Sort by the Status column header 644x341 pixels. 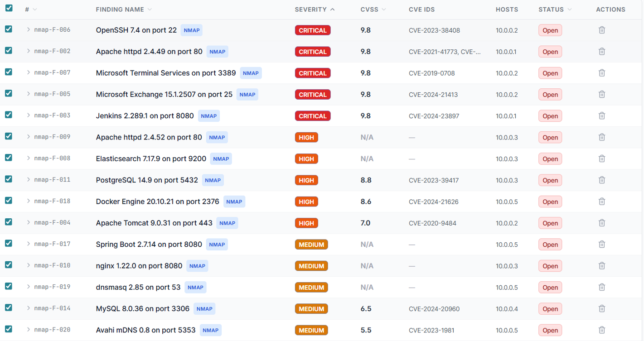555,10
